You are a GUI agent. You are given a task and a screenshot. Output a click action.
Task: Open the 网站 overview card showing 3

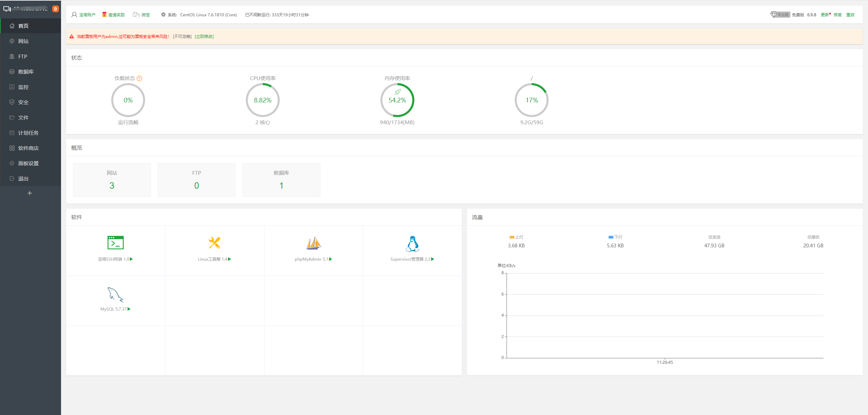pyautogui.click(x=112, y=180)
